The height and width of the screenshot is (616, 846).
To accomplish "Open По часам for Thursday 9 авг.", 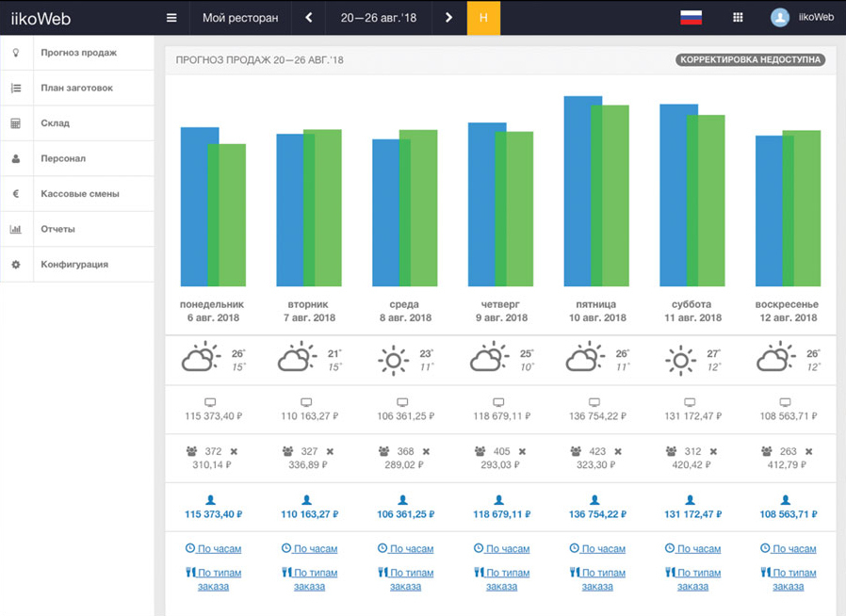I will (x=502, y=548).
